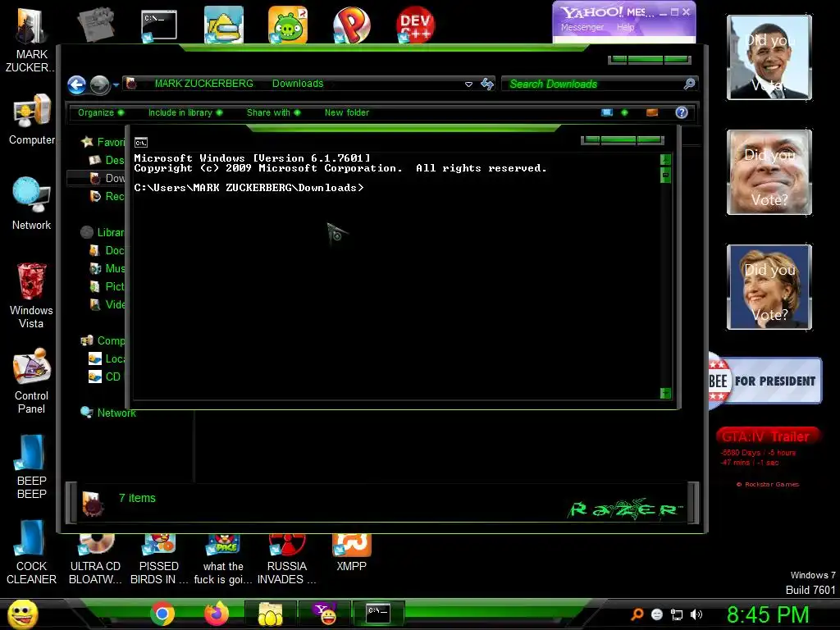
Task: Open the Include in library dropdown
Action: click(x=185, y=112)
